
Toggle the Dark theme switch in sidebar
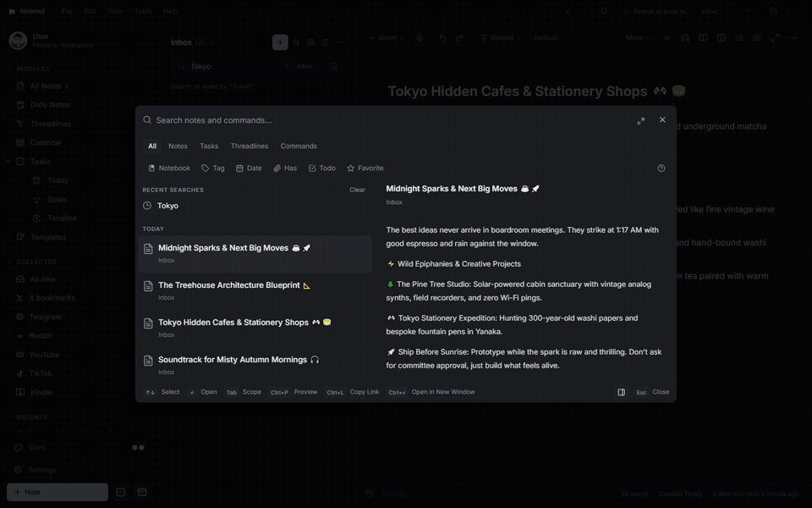[x=138, y=448]
